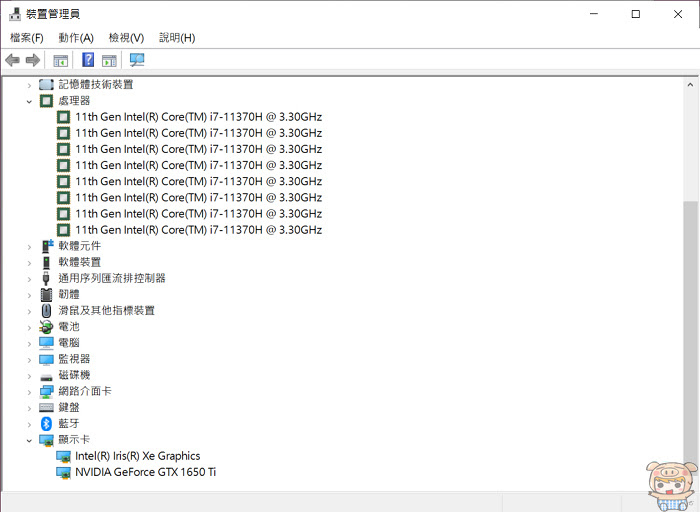Expand the 軟體元件 node

click(29, 246)
